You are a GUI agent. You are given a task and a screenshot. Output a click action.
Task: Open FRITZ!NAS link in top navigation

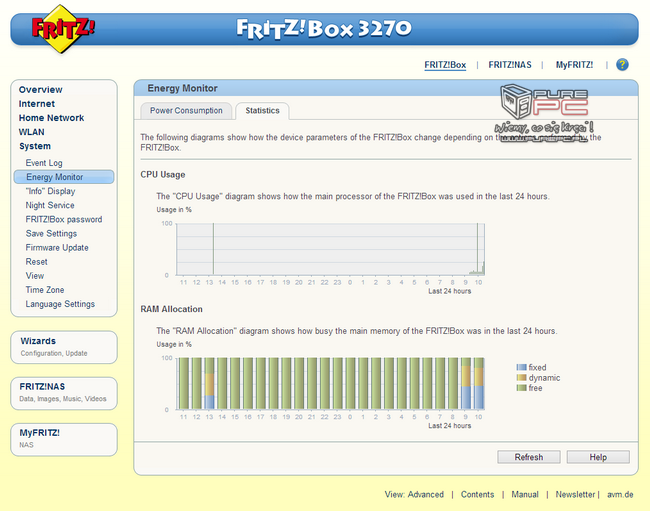coord(509,65)
